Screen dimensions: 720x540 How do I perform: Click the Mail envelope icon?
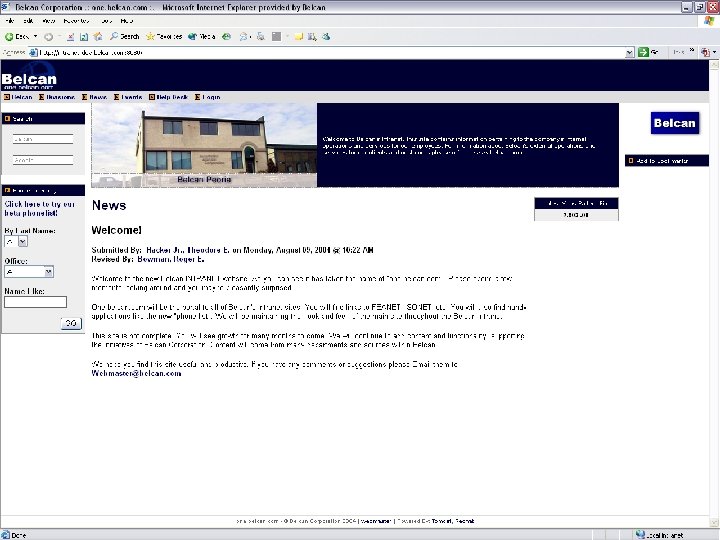tap(243, 37)
